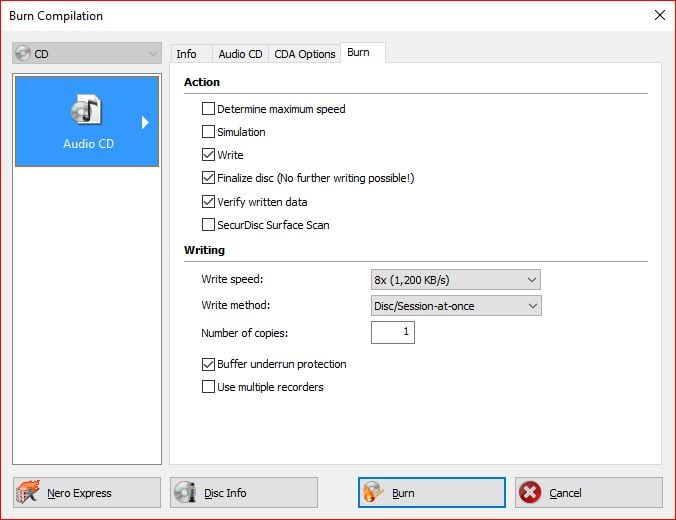Screen dimensions: 676x520
Task: Close the Burn Compilation dialog
Action: pos(659,15)
